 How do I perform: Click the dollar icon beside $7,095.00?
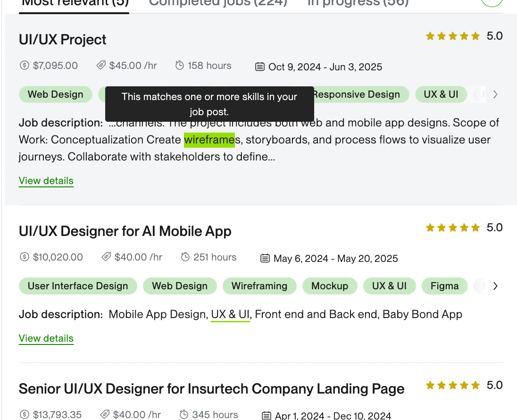[25, 65]
